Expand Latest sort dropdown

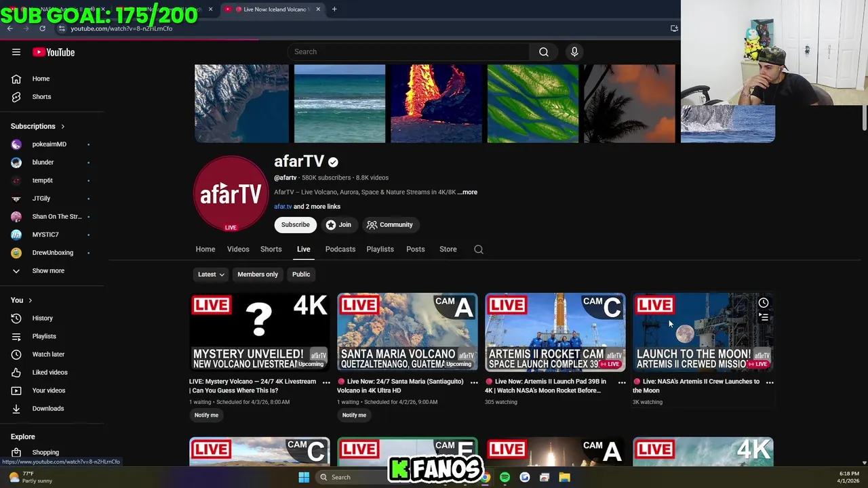[x=211, y=274]
